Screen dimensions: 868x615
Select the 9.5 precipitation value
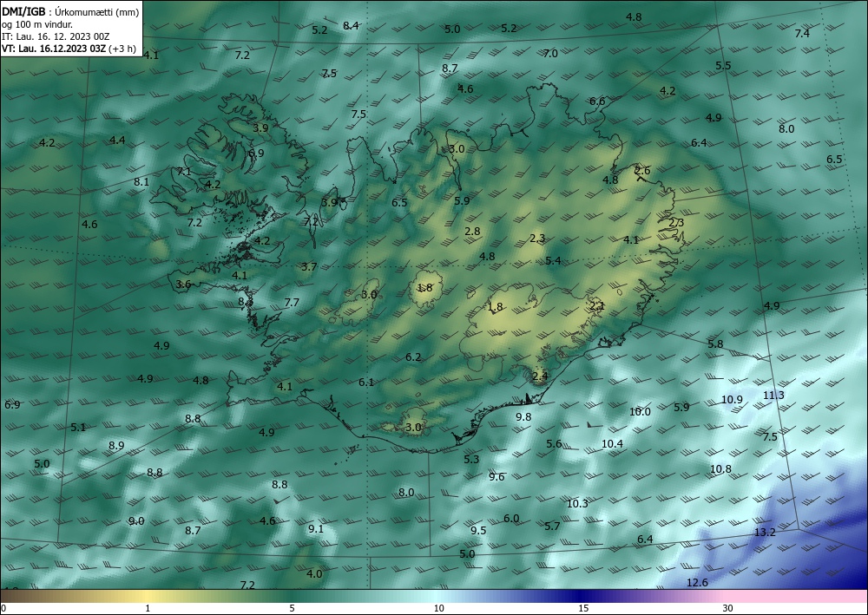(478, 530)
